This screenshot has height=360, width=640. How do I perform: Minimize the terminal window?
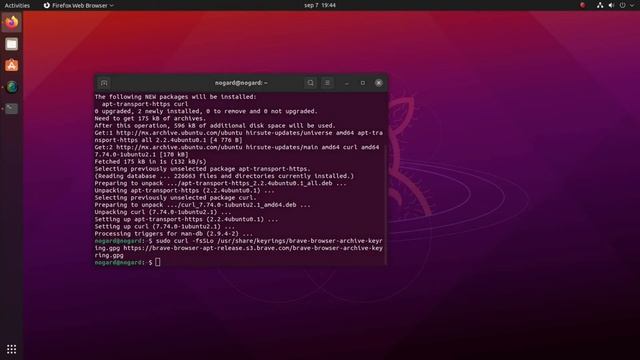coord(347,83)
